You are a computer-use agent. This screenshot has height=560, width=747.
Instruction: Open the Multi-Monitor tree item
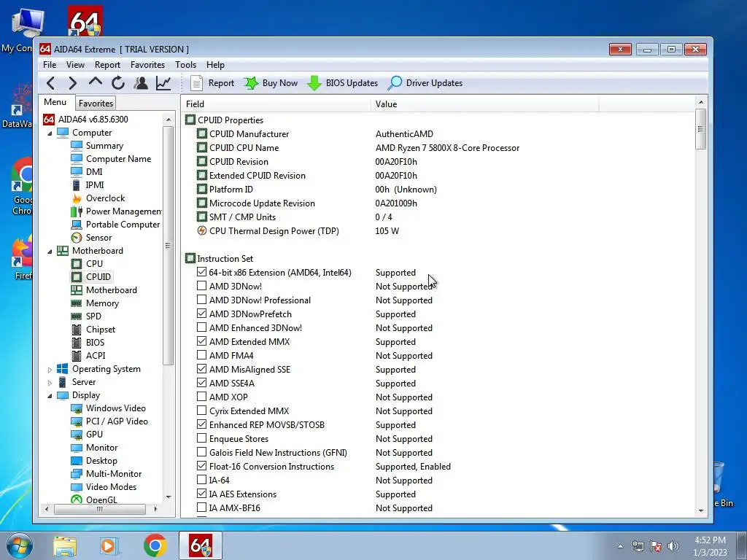[113, 474]
